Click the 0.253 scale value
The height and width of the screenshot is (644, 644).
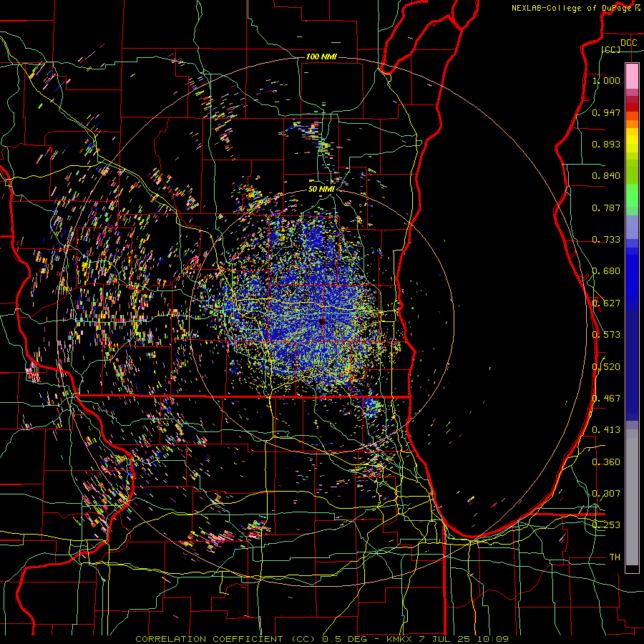[606, 525]
